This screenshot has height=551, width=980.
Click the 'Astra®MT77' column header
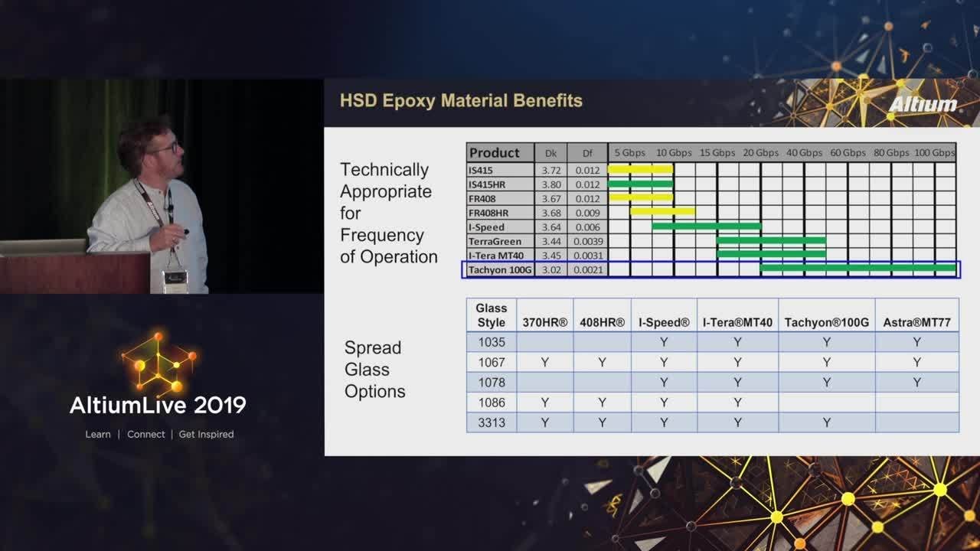tap(916, 323)
